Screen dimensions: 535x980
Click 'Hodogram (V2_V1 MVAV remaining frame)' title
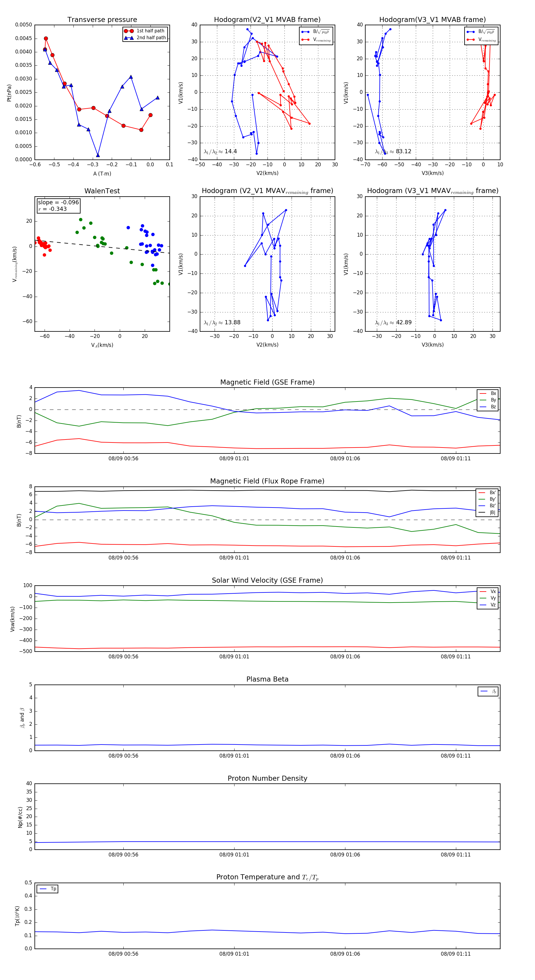click(267, 191)
